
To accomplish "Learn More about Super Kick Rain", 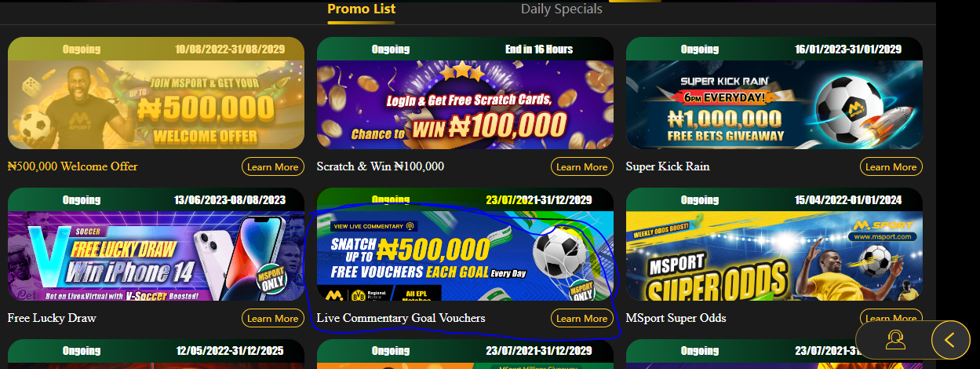I will click(891, 166).
